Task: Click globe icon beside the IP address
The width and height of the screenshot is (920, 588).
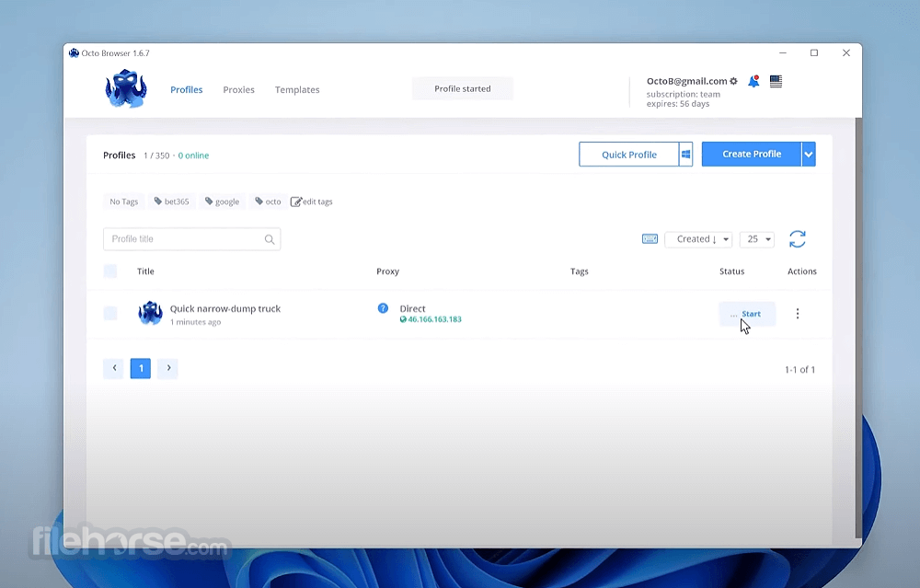Action: coord(403,319)
